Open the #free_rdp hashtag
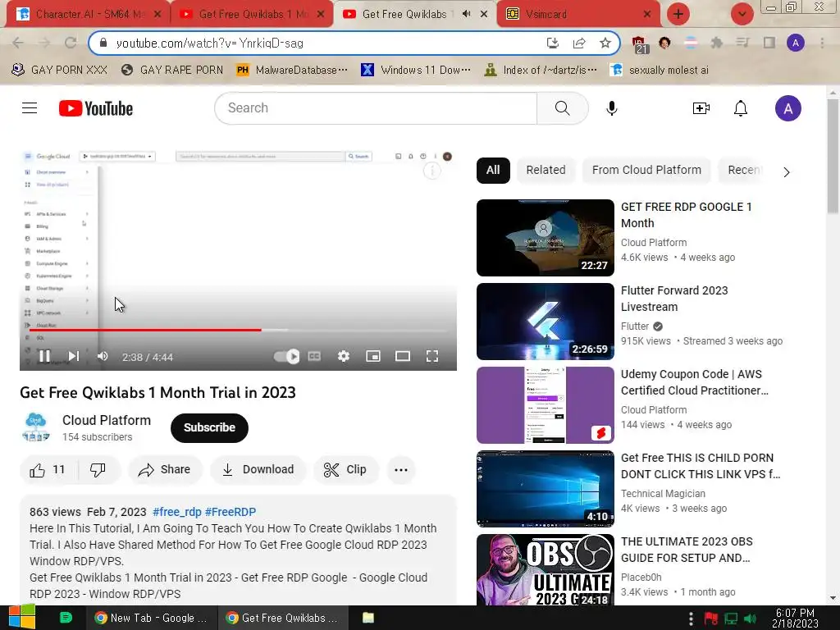The width and height of the screenshot is (840, 630). coord(177,512)
